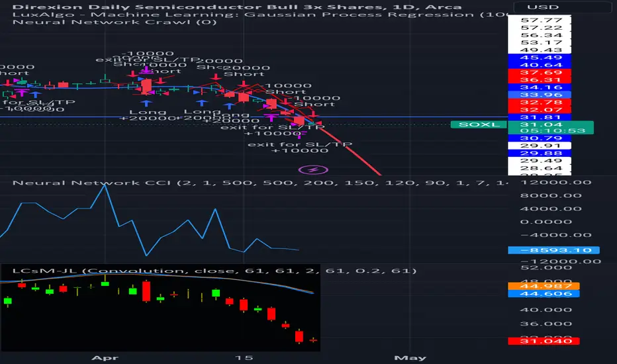
Task: Click the blue 44.606 value label
Action: tap(544, 294)
